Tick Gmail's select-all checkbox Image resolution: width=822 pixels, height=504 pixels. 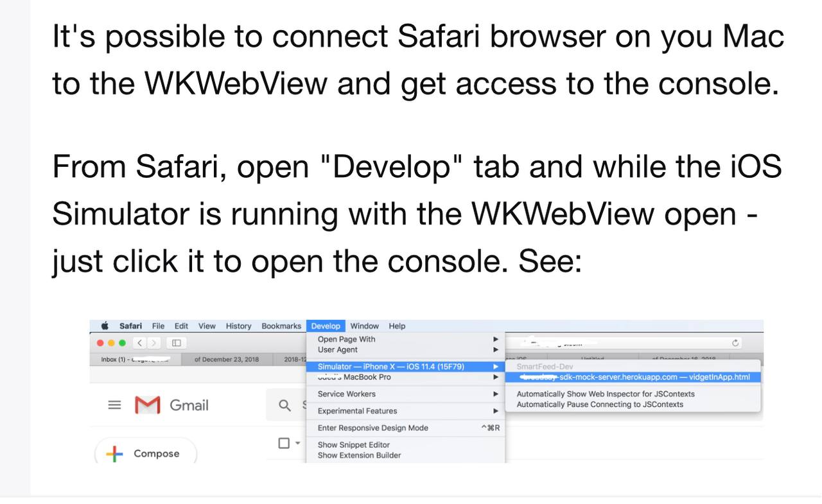point(284,443)
